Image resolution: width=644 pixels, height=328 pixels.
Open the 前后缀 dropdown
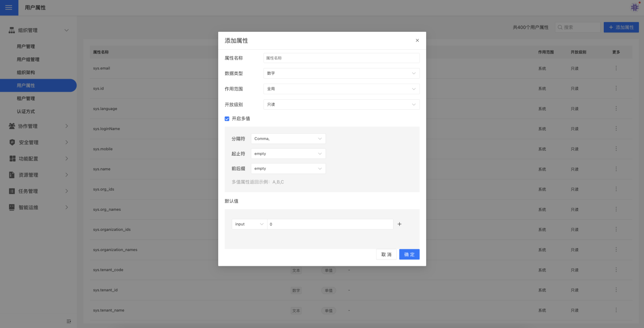point(288,169)
